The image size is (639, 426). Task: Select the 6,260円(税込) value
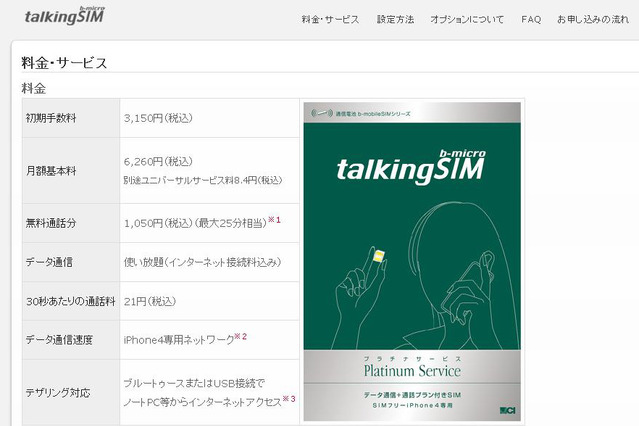[x=158, y=161]
